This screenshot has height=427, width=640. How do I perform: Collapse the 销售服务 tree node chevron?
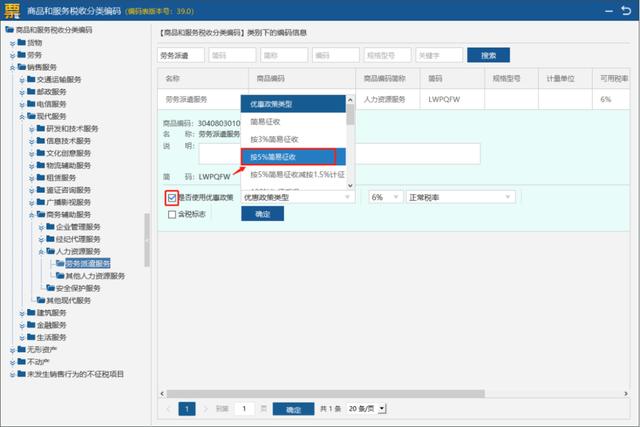pyautogui.click(x=13, y=68)
